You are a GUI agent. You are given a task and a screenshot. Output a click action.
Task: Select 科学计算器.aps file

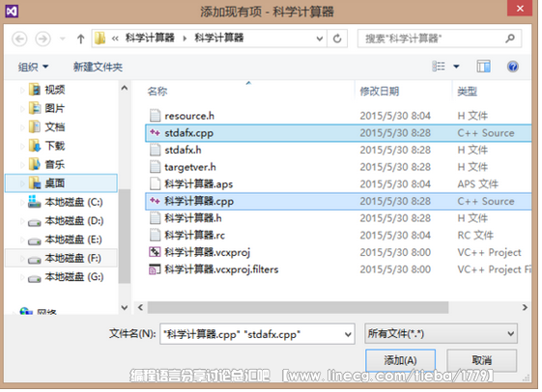pos(199,184)
